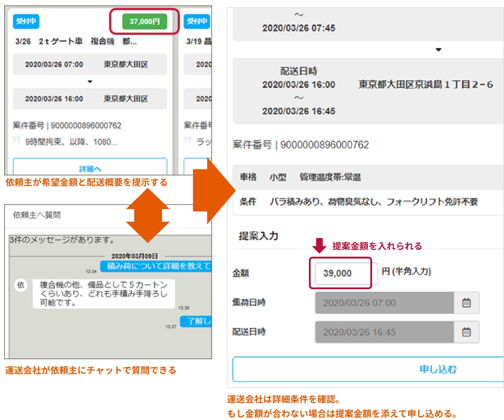
Task: Click the 配送日時 field 2020/03/26 16:45
Action: (384, 332)
